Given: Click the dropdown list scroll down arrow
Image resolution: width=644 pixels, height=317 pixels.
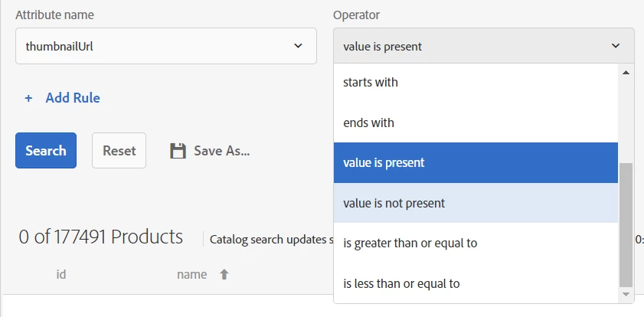Looking at the screenshot, I should (x=626, y=294).
